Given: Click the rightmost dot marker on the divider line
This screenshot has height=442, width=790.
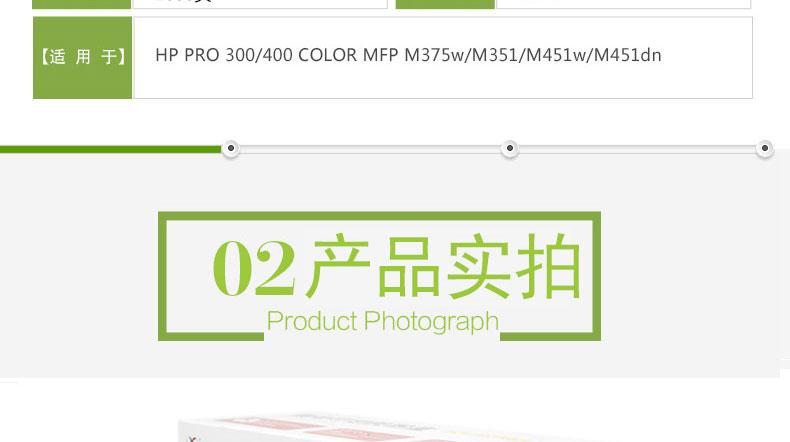Looking at the screenshot, I should pos(765,148).
